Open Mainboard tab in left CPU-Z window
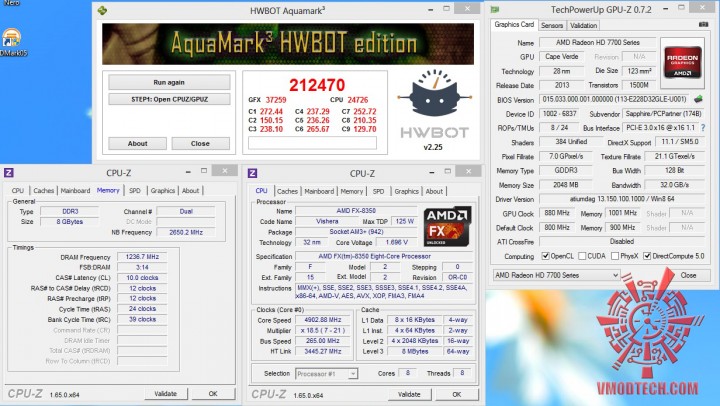Image resolution: width=720 pixels, height=406 pixels. [x=75, y=191]
